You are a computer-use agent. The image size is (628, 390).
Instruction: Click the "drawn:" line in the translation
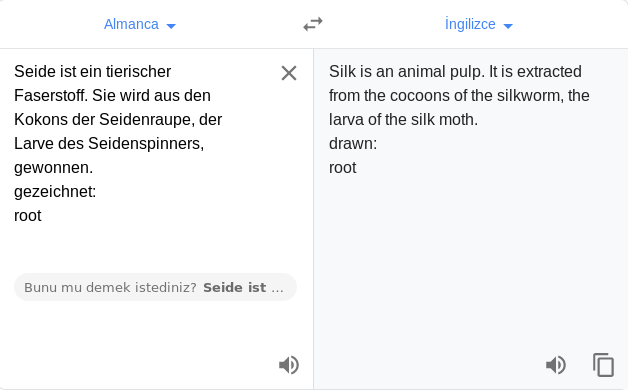pos(353,144)
